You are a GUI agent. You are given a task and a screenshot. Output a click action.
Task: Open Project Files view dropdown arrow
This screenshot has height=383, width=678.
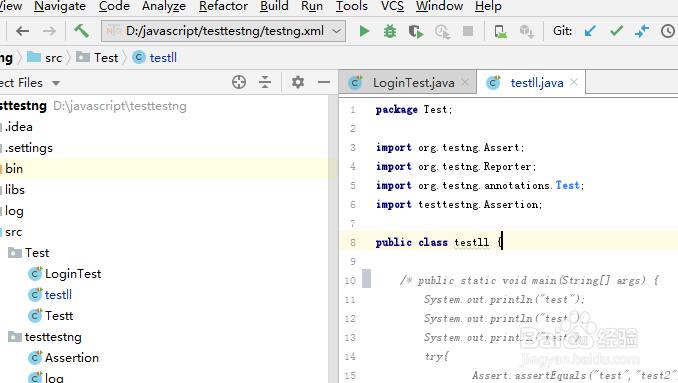[x=56, y=83]
